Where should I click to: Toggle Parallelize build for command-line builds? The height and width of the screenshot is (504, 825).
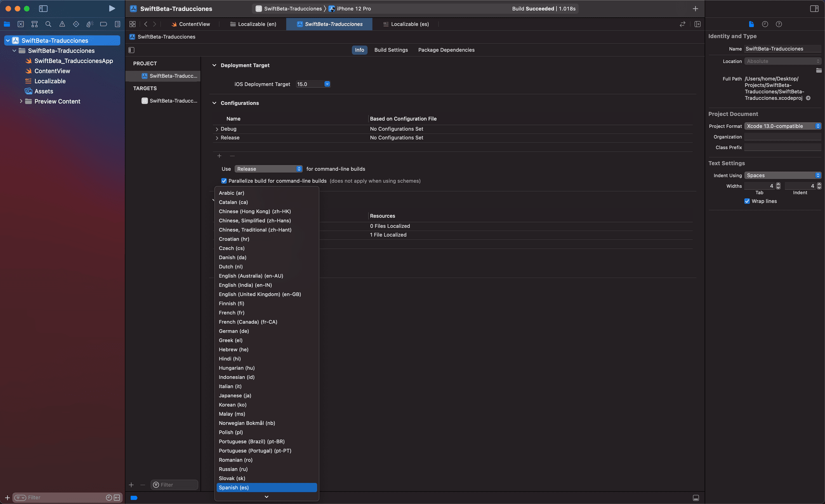pyautogui.click(x=224, y=181)
